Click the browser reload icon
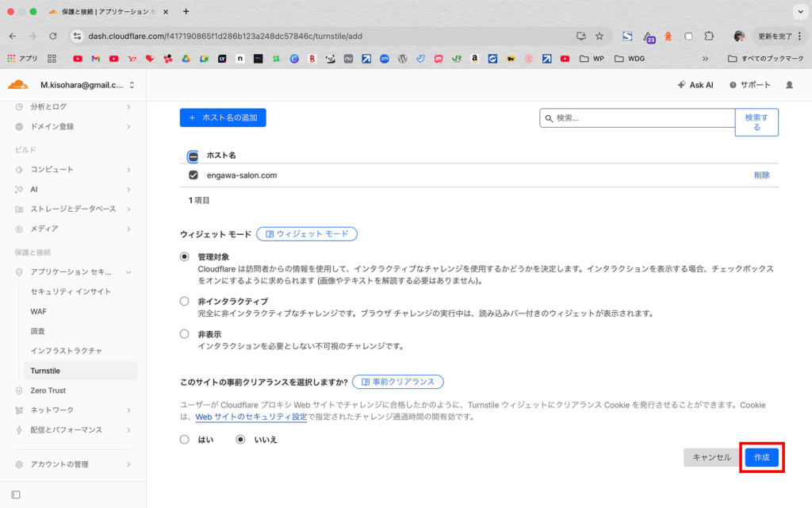The height and width of the screenshot is (508, 812). click(53, 36)
